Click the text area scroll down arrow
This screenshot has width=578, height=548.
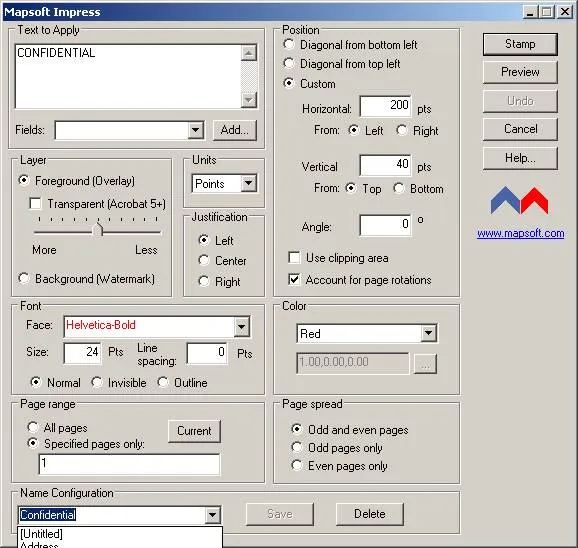pyautogui.click(x=249, y=100)
